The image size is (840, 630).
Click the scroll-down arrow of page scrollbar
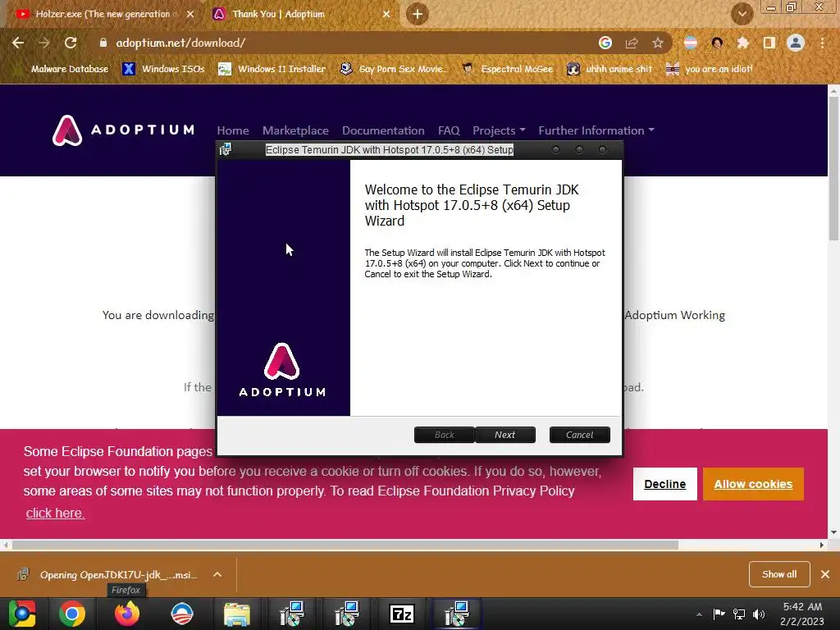(833, 532)
